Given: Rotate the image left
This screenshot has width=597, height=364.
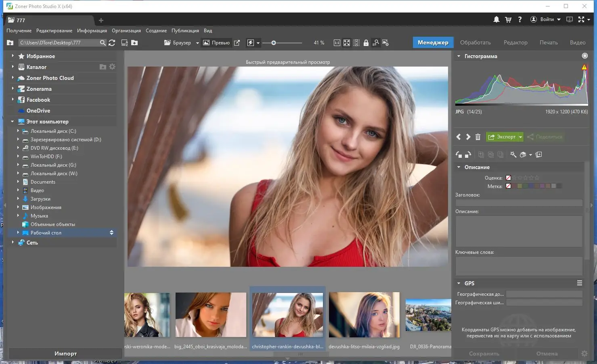Looking at the screenshot, I should coord(459,155).
